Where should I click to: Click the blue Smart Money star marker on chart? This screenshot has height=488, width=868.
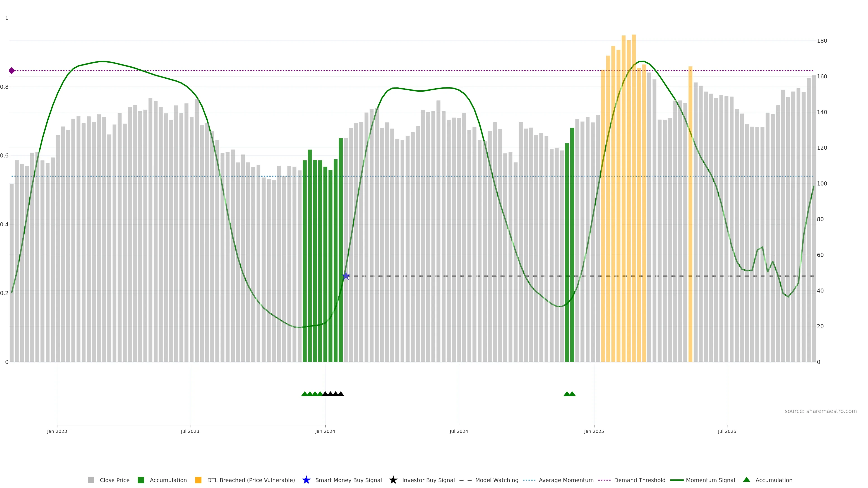point(346,276)
